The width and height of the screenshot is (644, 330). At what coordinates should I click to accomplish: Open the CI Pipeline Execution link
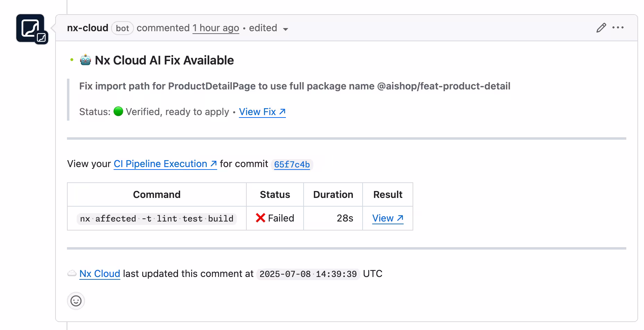coord(160,164)
